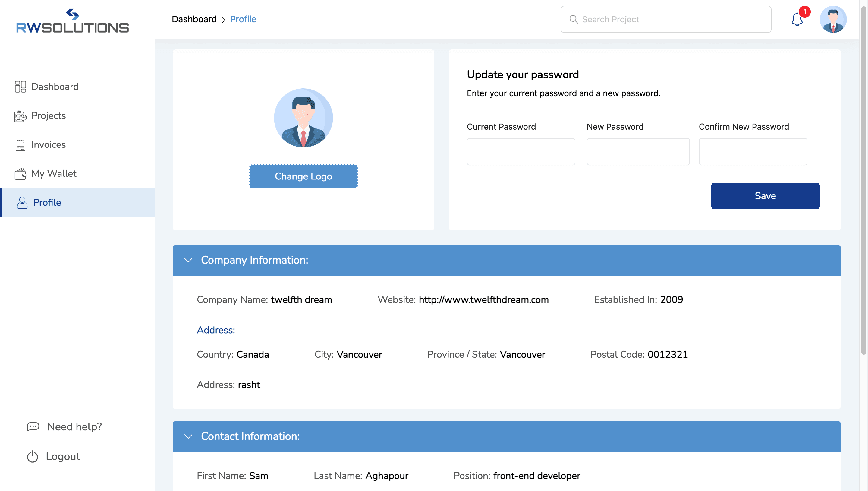868x491 pixels.
Task: Click the Established In value 2009
Action: [671, 300]
